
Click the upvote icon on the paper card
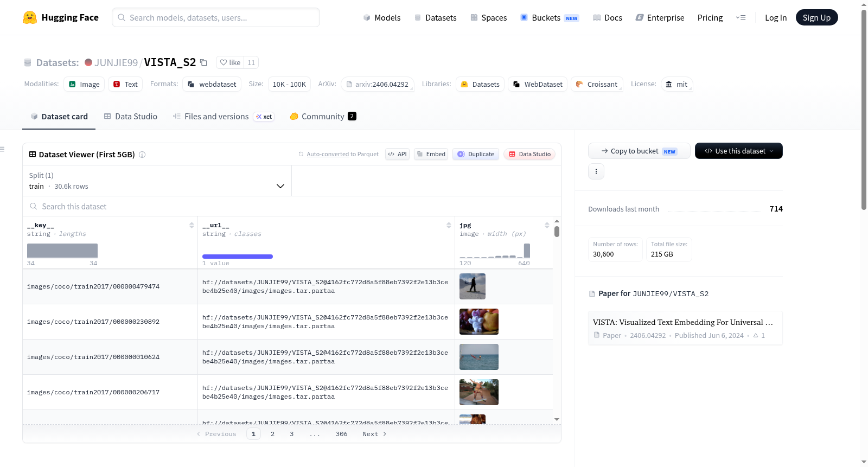coord(756,335)
